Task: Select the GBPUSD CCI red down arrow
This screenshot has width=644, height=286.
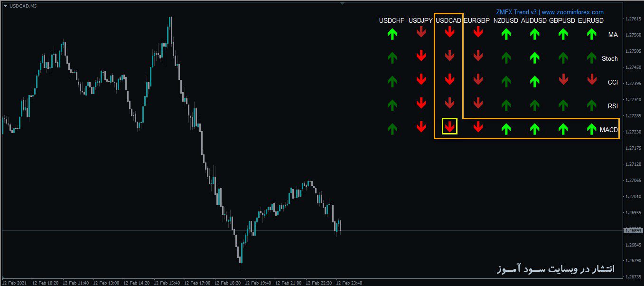Action: click(563, 80)
